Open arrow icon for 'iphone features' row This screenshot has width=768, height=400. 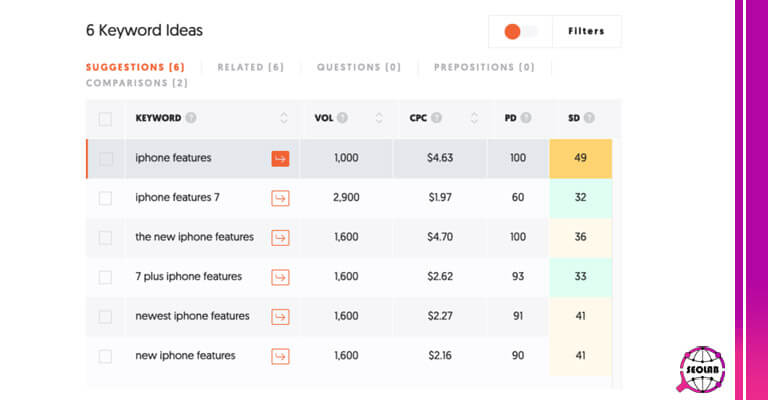(x=280, y=159)
